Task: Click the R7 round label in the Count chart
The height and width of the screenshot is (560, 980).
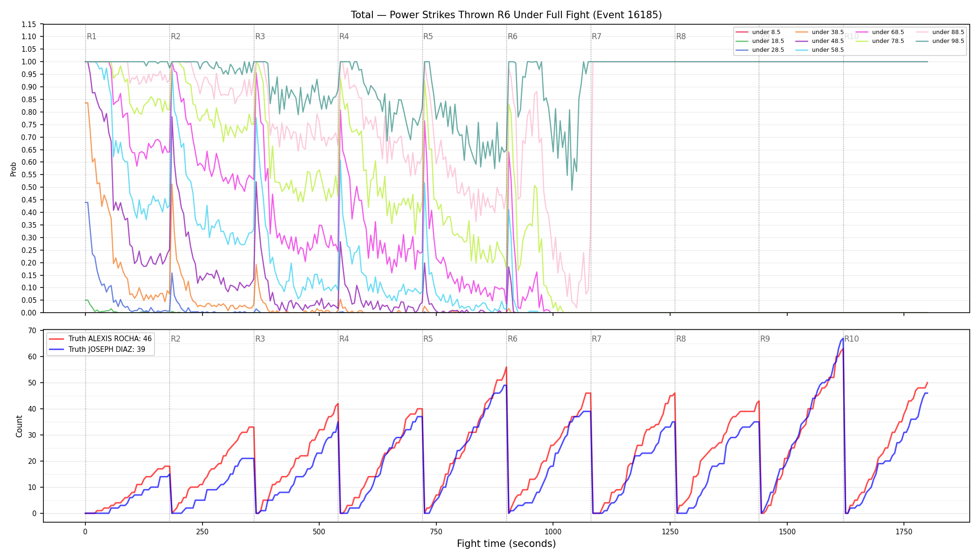Action: tap(596, 339)
